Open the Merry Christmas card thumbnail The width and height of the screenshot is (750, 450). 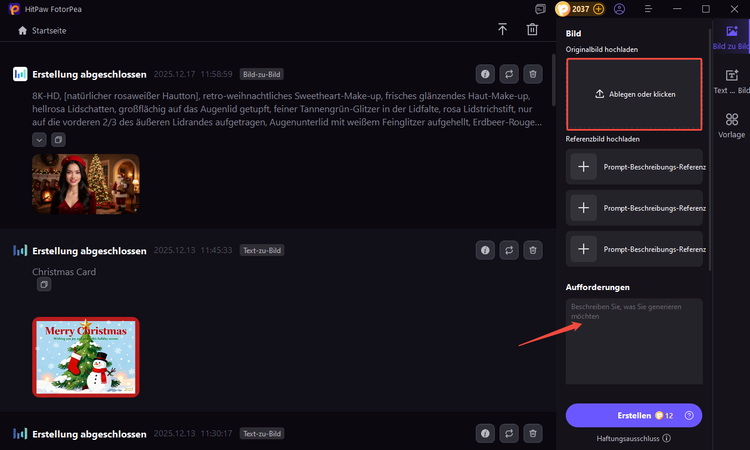(85, 357)
